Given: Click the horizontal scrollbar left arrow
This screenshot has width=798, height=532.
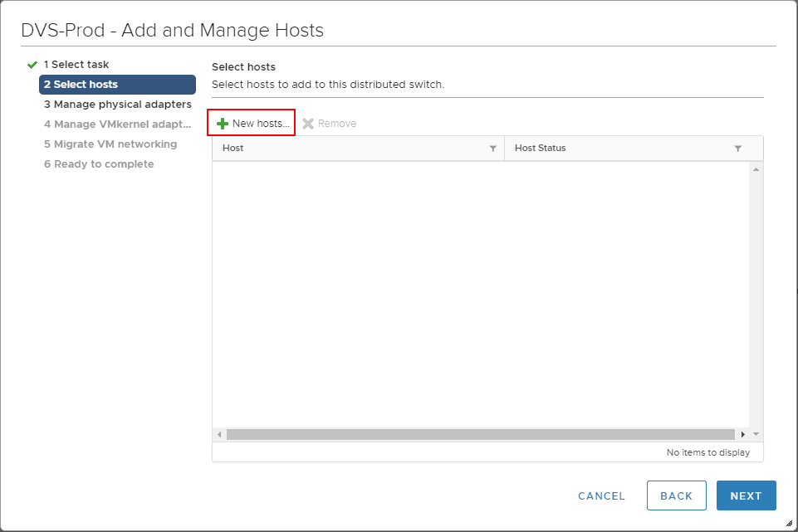Looking at the screenshot, I should point(218,434).
